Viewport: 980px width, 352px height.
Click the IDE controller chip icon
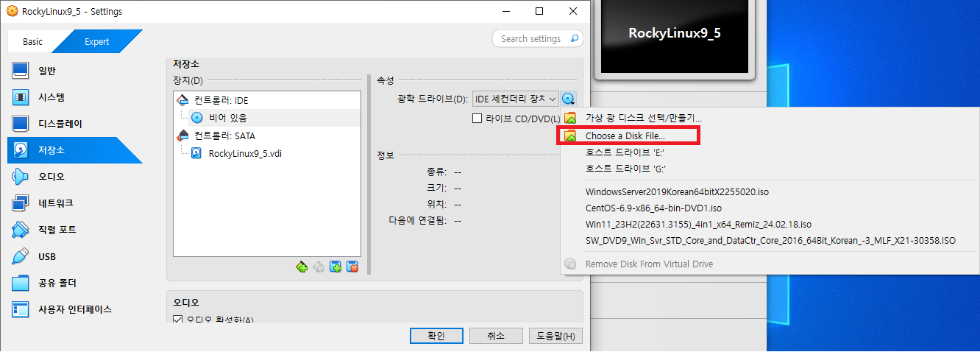click(184, 100)
